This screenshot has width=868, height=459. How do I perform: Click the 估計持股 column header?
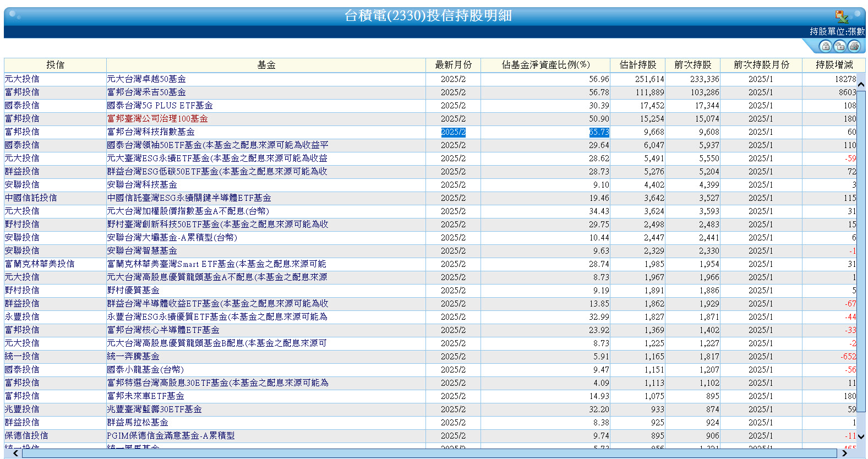[637, 65]
